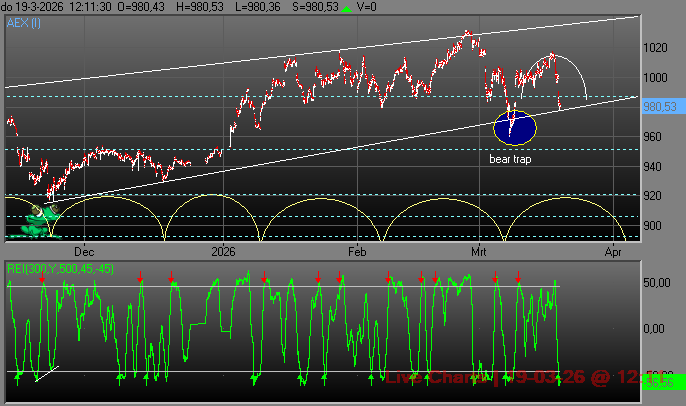Select the close value S=980,53

(x=315, y=7)
